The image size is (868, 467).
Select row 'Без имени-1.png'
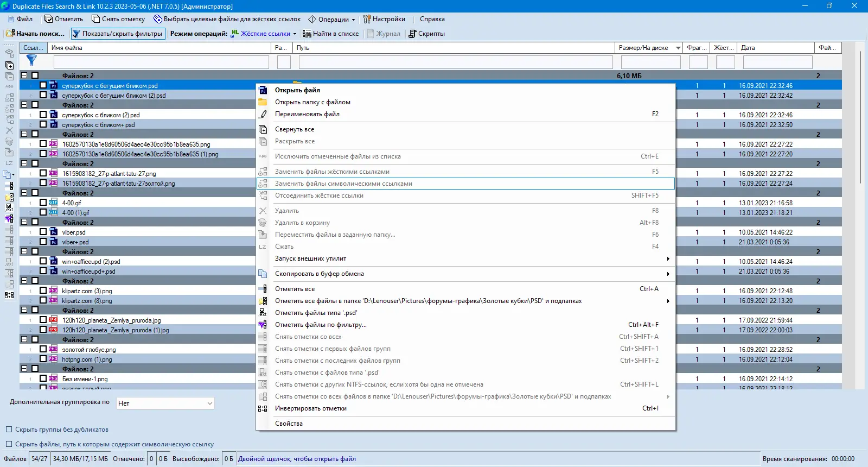(85, 379)
